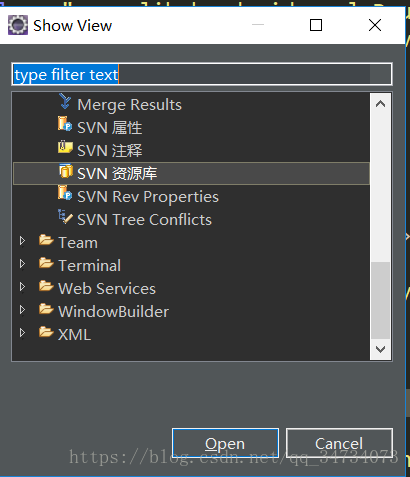410x477 pixels.
Task: Click the WindowBuilder folder icon
Action: pos(46,309)
